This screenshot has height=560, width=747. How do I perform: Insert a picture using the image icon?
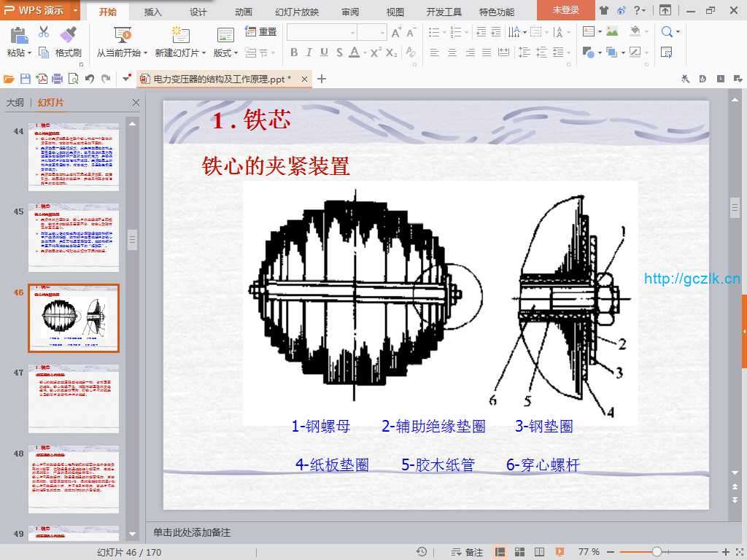coord(612,32)
